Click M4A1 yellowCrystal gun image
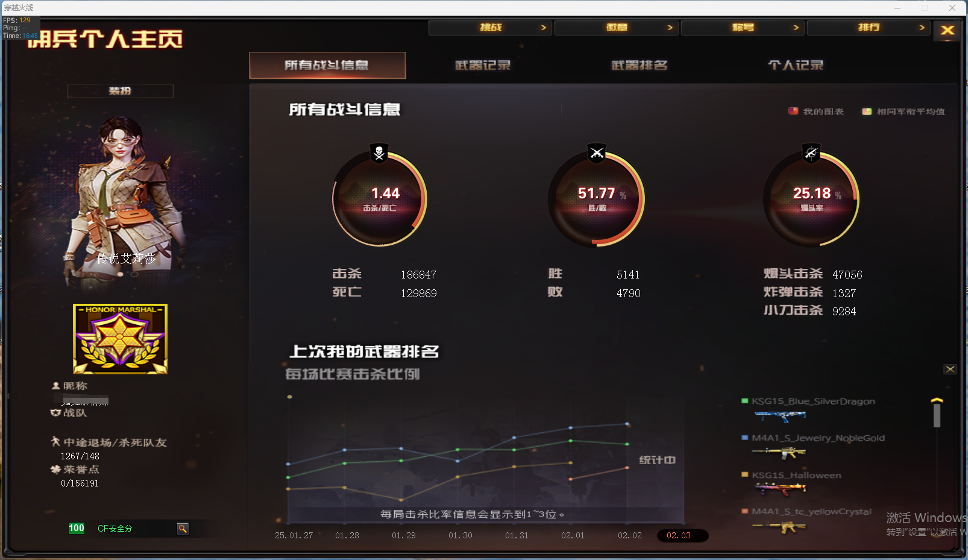The image size is (968, 560). (x=779, y=527)
